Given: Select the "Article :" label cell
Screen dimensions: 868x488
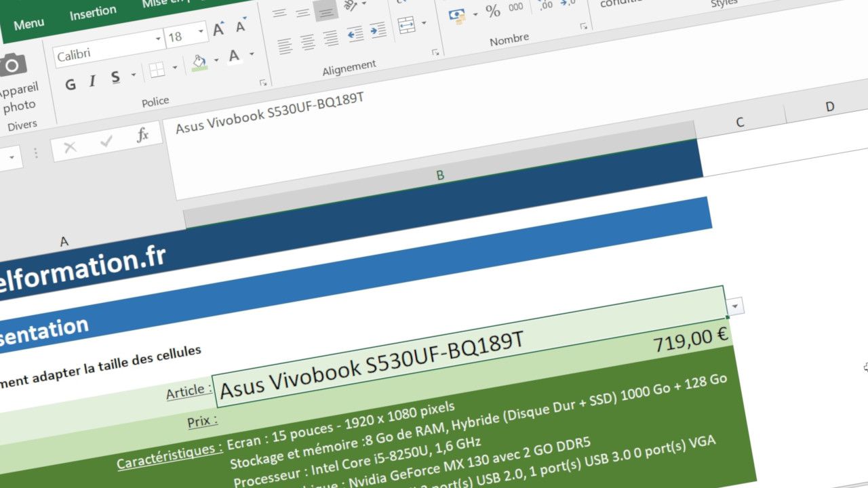Looking at the screenshot, I should tap(189, 391).
